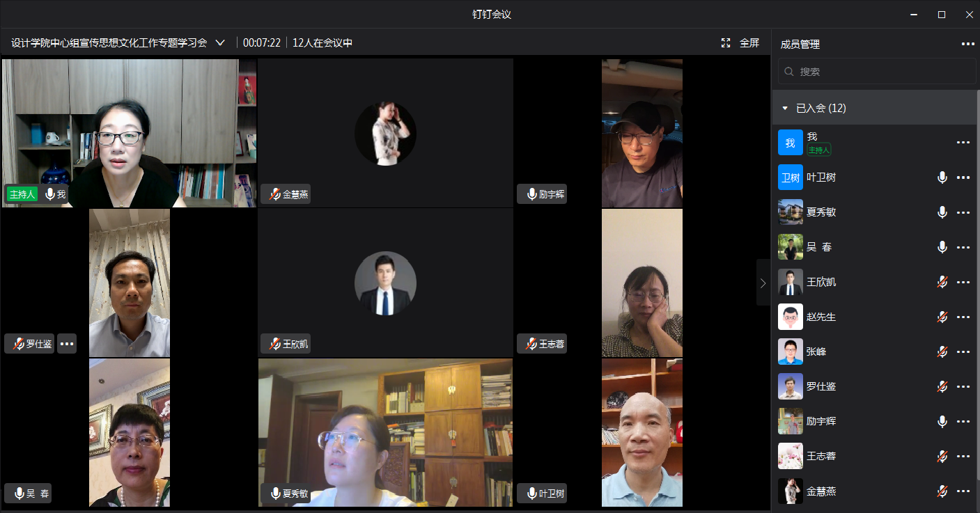The image size is (980, 513).
Task: Click the search magnifier icon in member panel
Action: coord(789,72)
